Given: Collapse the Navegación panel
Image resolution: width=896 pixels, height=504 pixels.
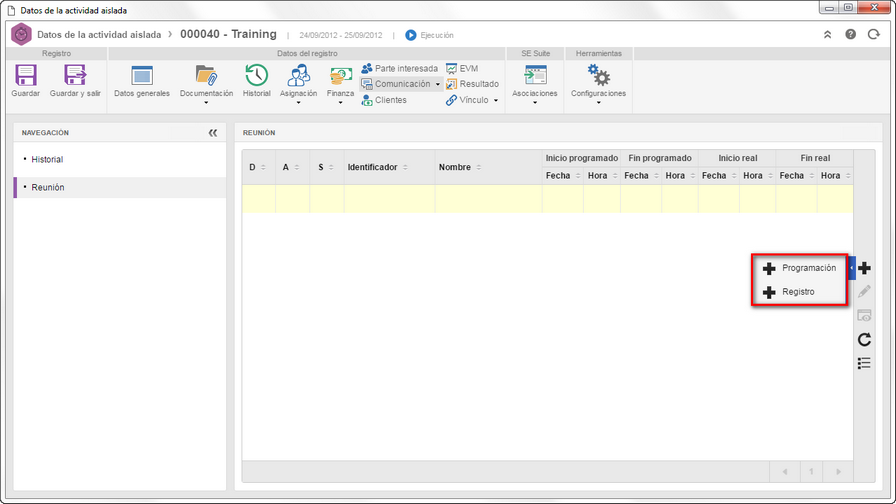Looking at the screenshot, I should (x=213, y=133).
